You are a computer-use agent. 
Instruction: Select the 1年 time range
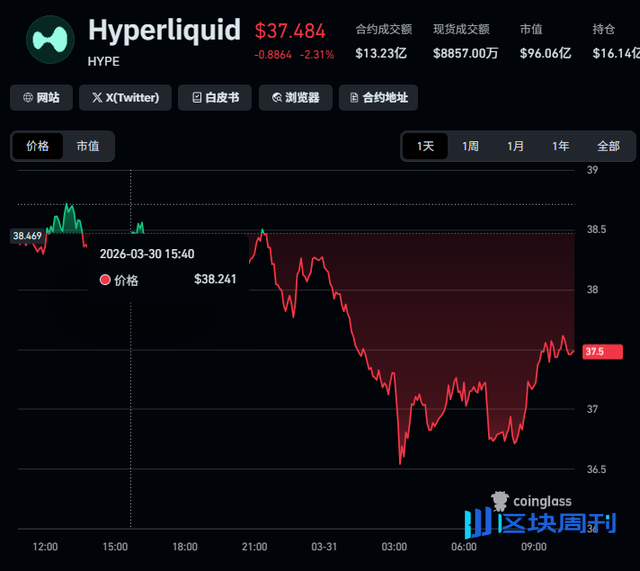(x=560, y=146)
